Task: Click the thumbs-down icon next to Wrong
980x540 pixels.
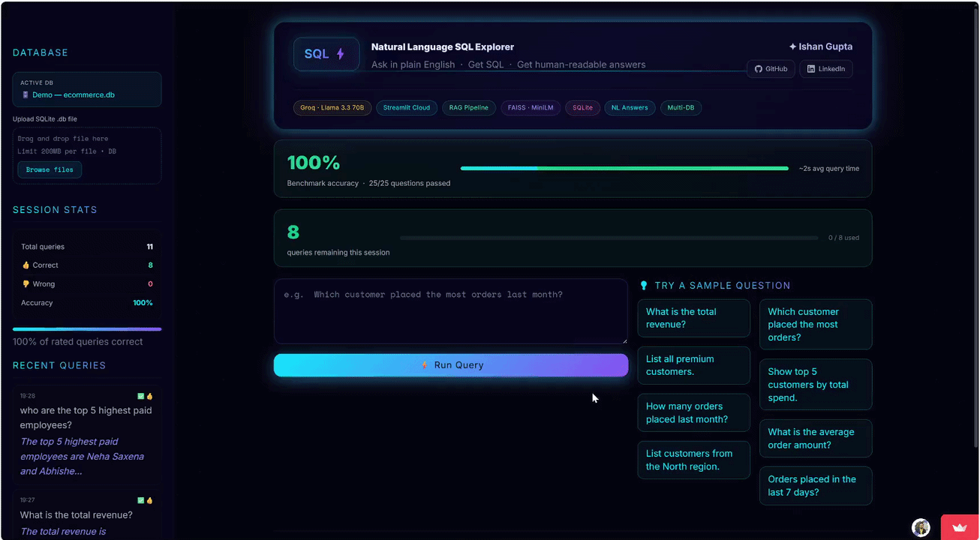Action: [26, 284]
